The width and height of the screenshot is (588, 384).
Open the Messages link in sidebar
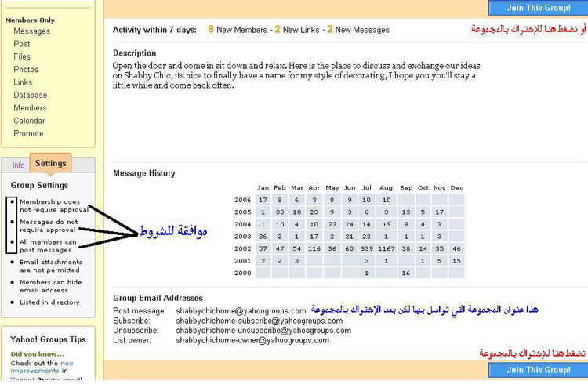31,31
